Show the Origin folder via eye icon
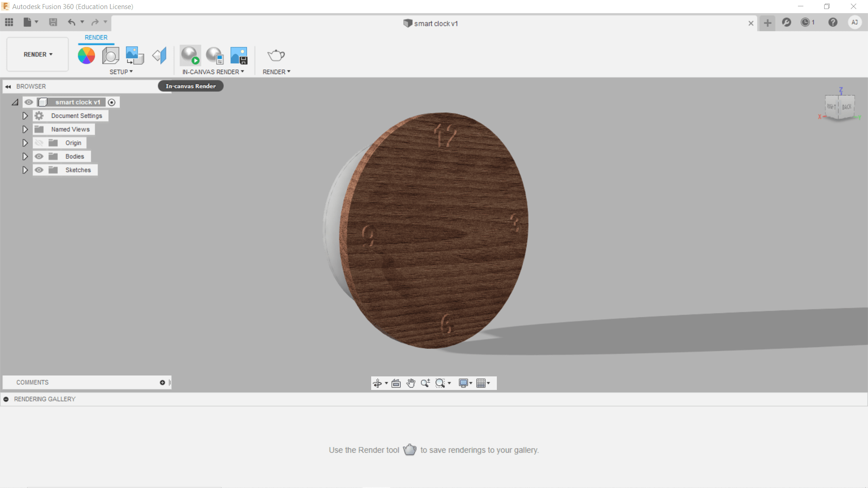The width and height of the screenshot is (868, 488). click(x=39, y=143)
